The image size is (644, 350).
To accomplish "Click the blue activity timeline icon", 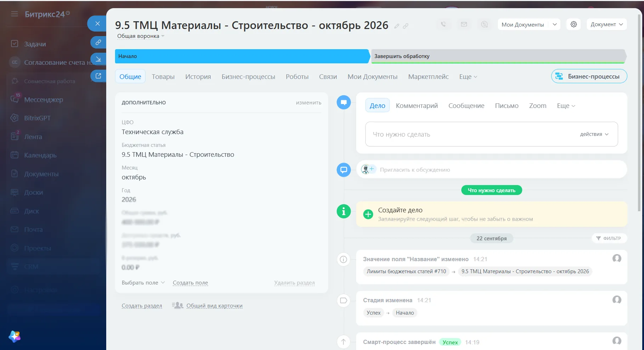I will click(x=343, y=102).
